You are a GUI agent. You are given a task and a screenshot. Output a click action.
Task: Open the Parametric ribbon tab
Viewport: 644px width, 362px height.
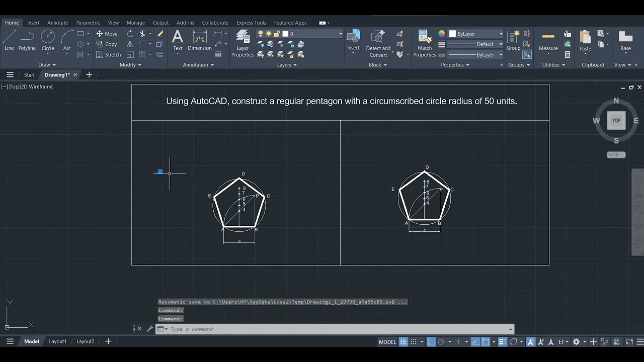point(88,23)
